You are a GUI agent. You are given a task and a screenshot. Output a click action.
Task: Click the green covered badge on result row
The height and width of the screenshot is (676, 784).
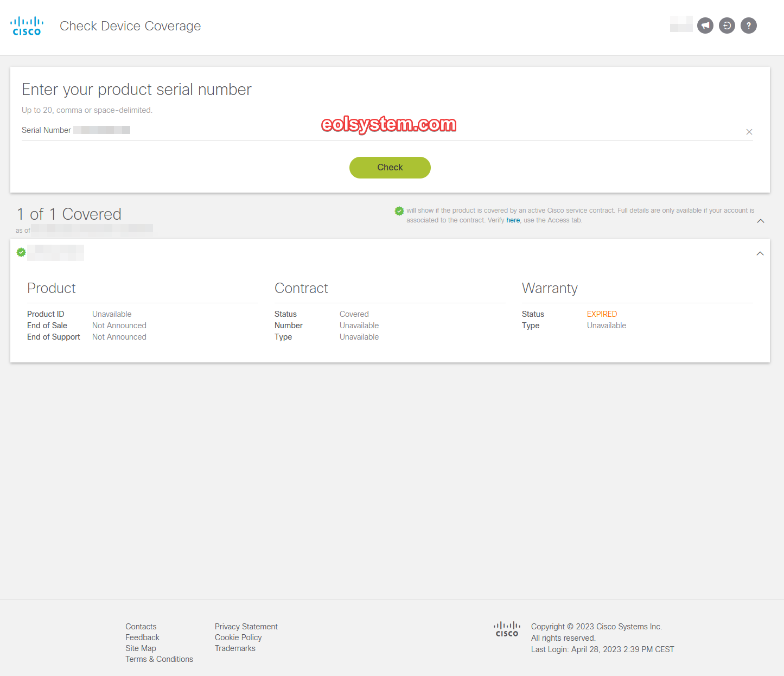21,252
